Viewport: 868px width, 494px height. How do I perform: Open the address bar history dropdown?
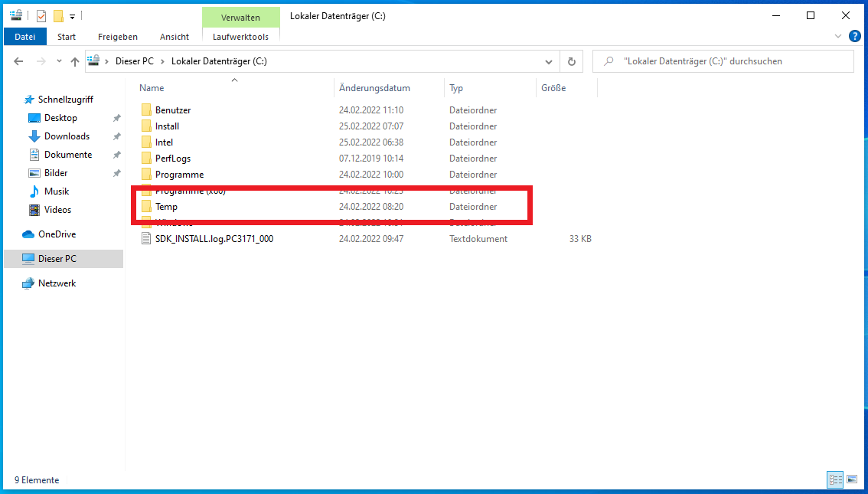pyautogui.click(x=548, y=61)
